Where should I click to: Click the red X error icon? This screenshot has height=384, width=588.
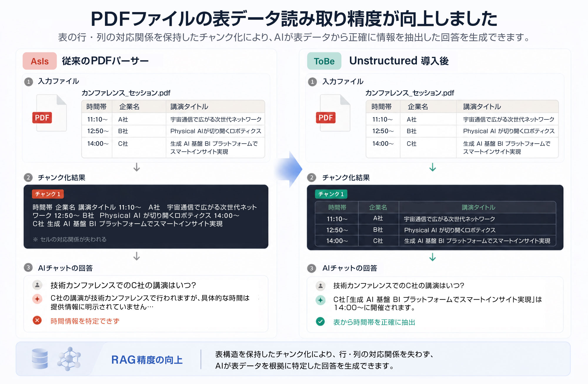37,320
